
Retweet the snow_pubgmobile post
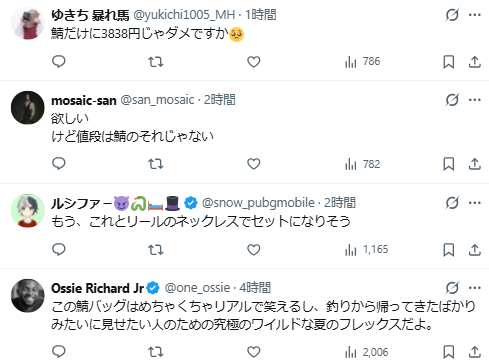[x=156, y=250]
